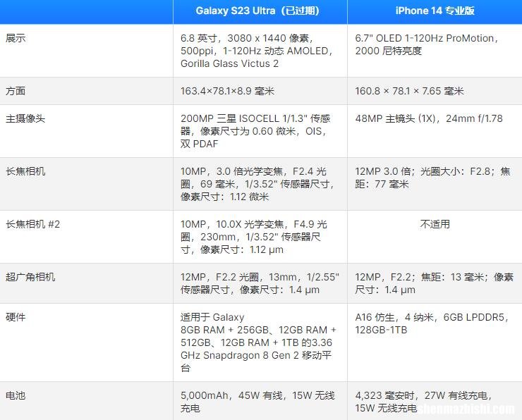The width and height of the screenshot is (522, 420).
Task: Select the 长焦相机 row label
Action: coord(25,171)
